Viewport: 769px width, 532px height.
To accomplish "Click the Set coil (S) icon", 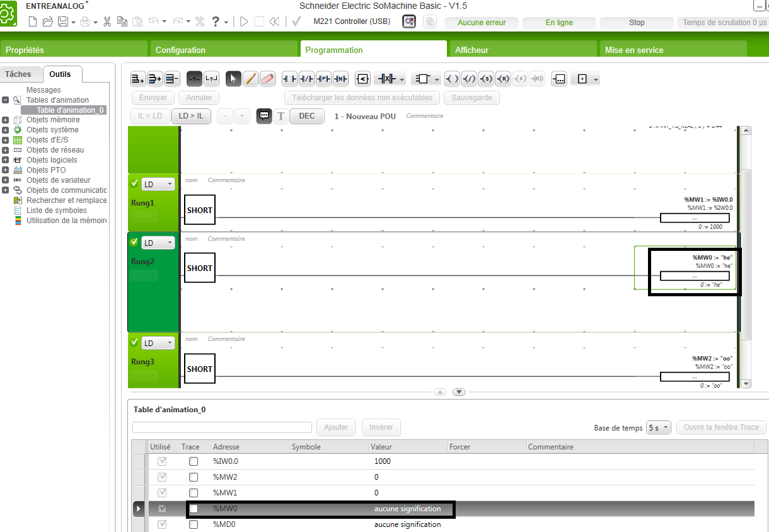I will click(486, 79).
